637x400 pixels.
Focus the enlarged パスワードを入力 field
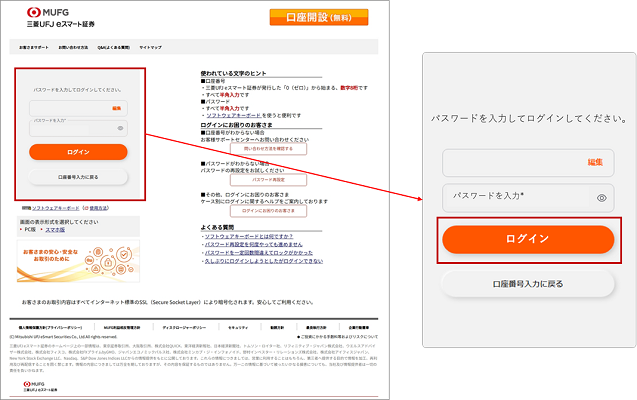coord(515,198)
